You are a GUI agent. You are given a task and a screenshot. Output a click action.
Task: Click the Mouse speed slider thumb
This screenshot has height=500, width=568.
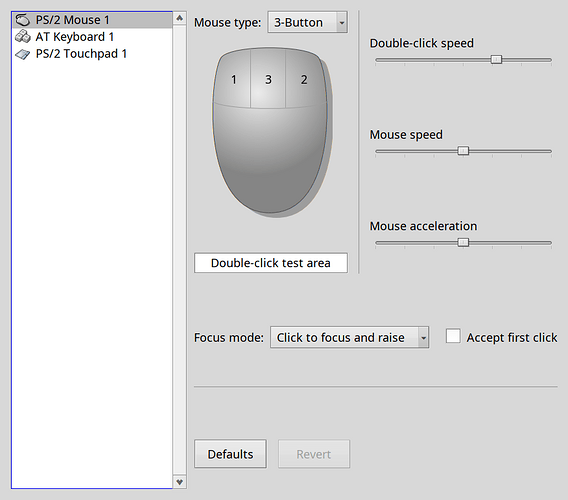coord(463,151)
